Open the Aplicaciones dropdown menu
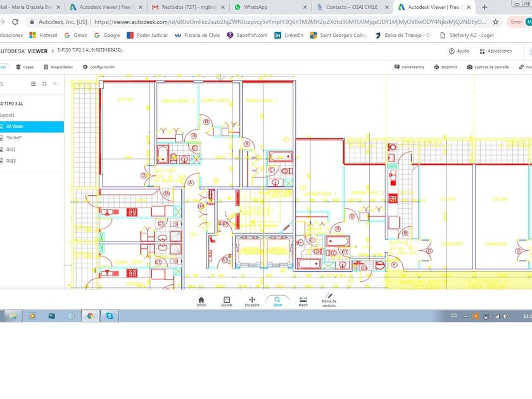Viewport: 532px width, 399px height. pyautogui.click(x=495, y=51)
